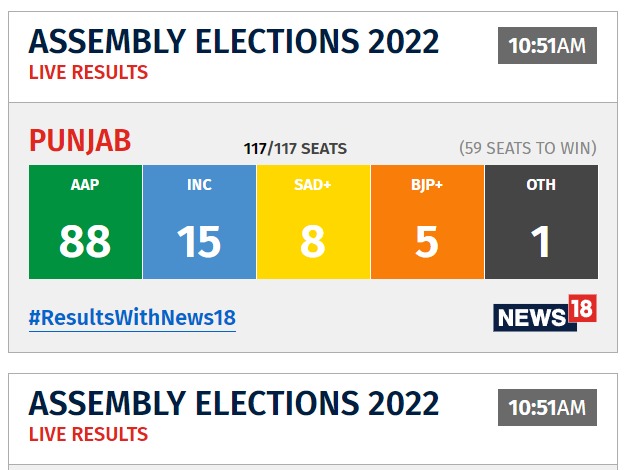Click the top Assembly Elections 2022 heading
Image resolution: width=626 pixels, height=470 pixels.
click(234, 42)
